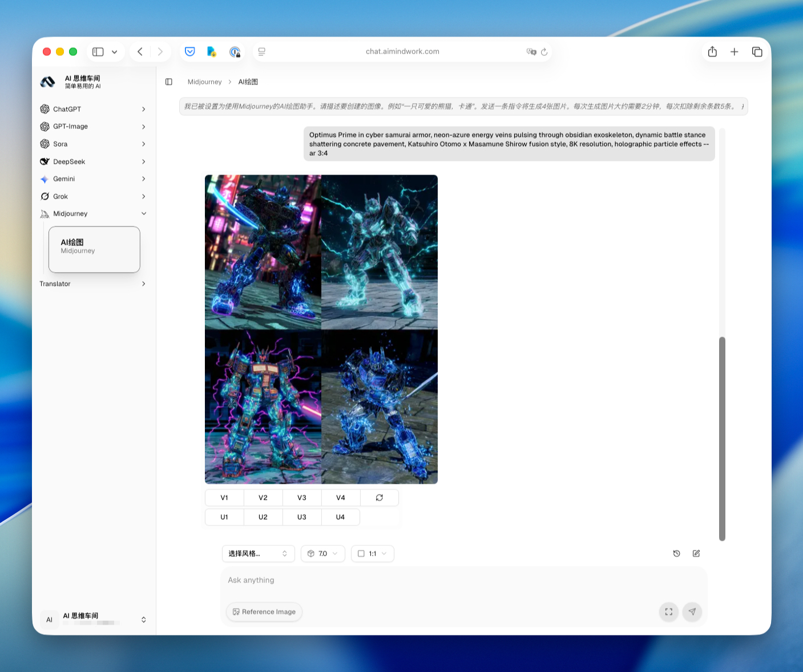Reload the page in the address bar

pyautogui.click(x=544, y=51)
